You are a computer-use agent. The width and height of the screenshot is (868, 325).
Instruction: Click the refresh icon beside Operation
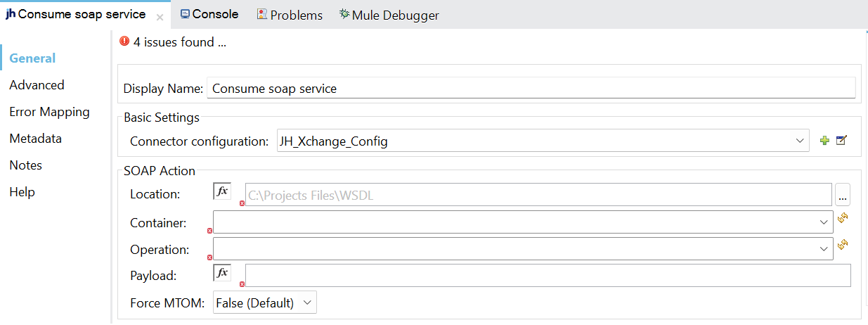(x=843, y=245)
